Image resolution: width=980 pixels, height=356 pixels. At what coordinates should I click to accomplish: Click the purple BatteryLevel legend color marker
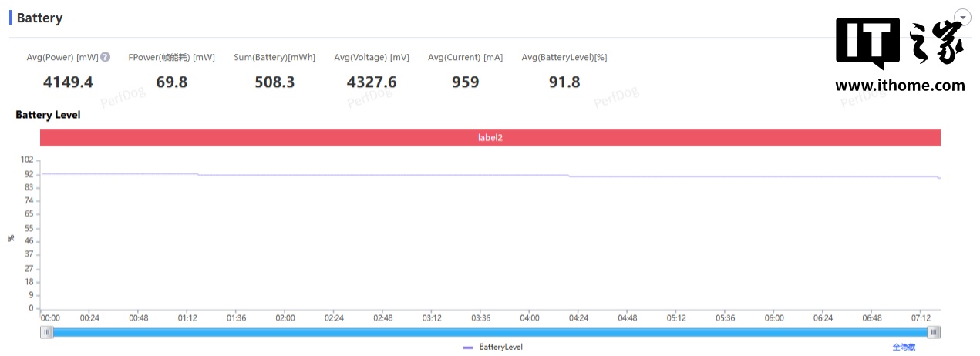[468, 348]
